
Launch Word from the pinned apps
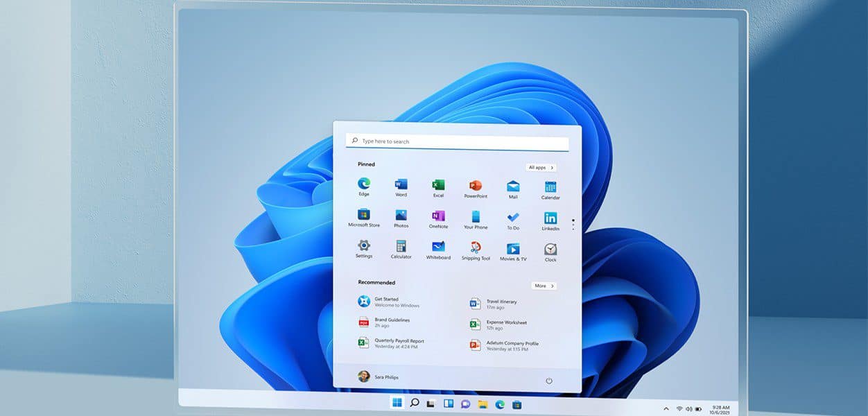[401, 187]
